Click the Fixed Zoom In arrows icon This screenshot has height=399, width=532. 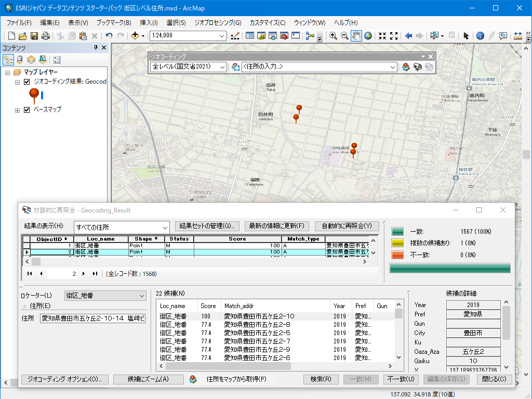pyautogui.click(x=382, y=36)
